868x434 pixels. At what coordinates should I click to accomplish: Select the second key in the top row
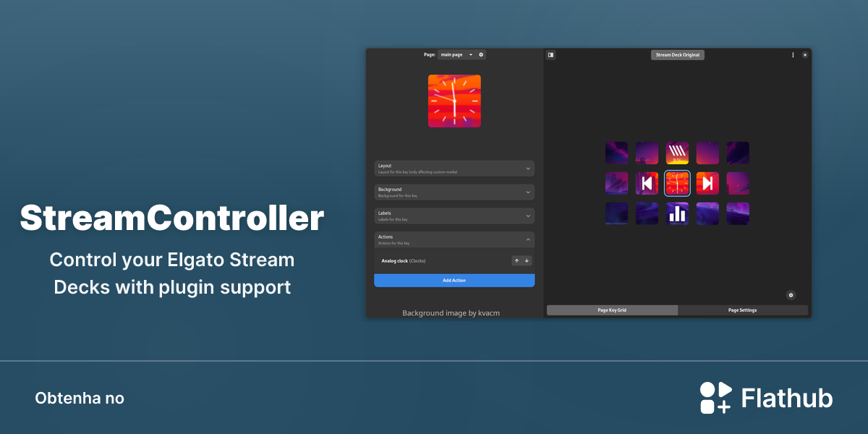[647, 153]
